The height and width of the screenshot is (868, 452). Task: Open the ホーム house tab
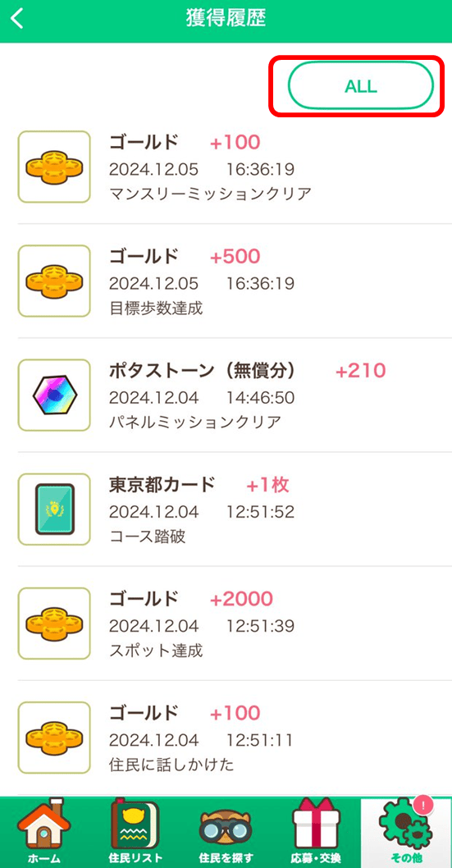click(x=44, y=831)
